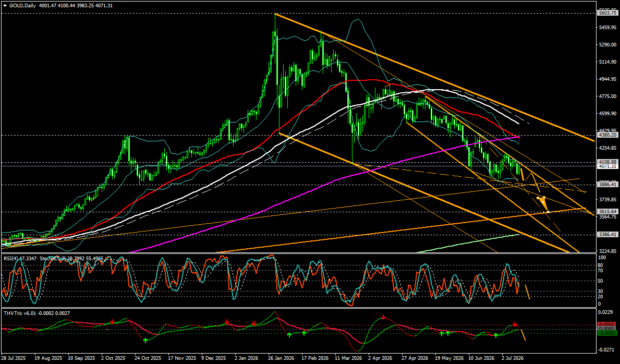
Task: Select the 4108.88 horizontal line label
Action: point(608,162)
